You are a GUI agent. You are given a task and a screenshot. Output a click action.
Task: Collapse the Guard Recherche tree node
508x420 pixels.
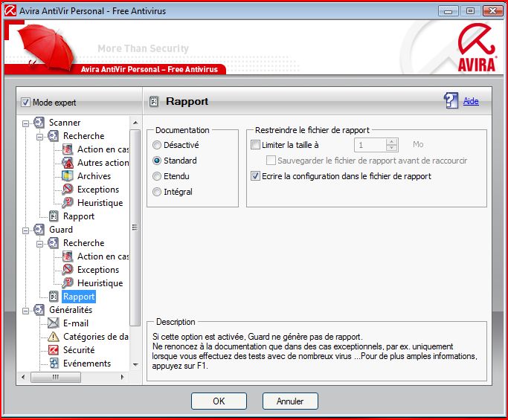pyautogui.click(x=39, y=244)
